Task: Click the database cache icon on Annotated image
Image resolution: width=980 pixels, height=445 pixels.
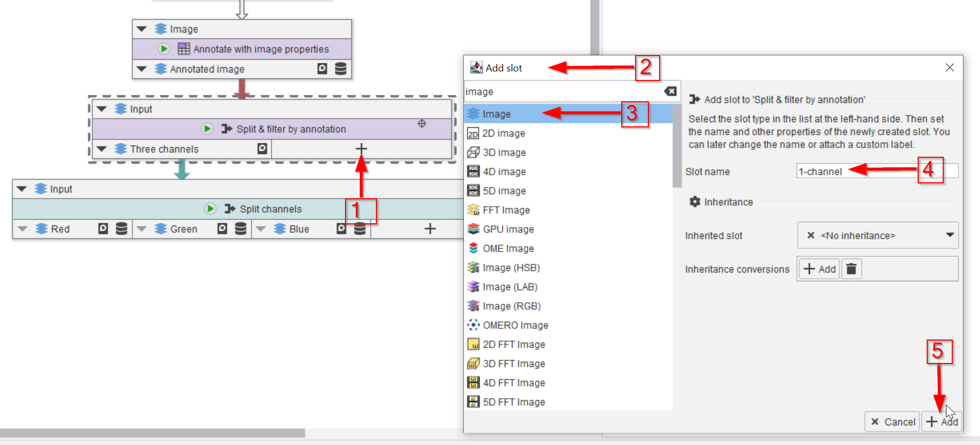Action: point(341,69)
